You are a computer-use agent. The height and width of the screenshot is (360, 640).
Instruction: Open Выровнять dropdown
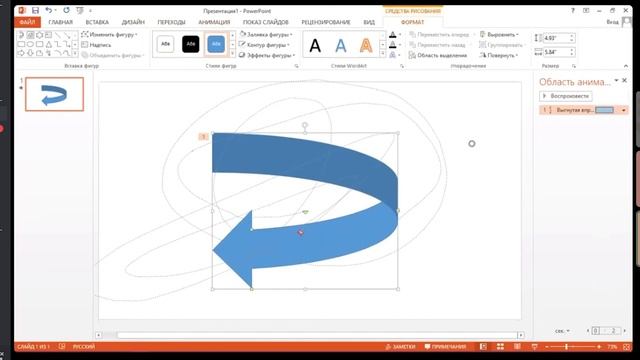pyautogui.click(x=499, y=34)
